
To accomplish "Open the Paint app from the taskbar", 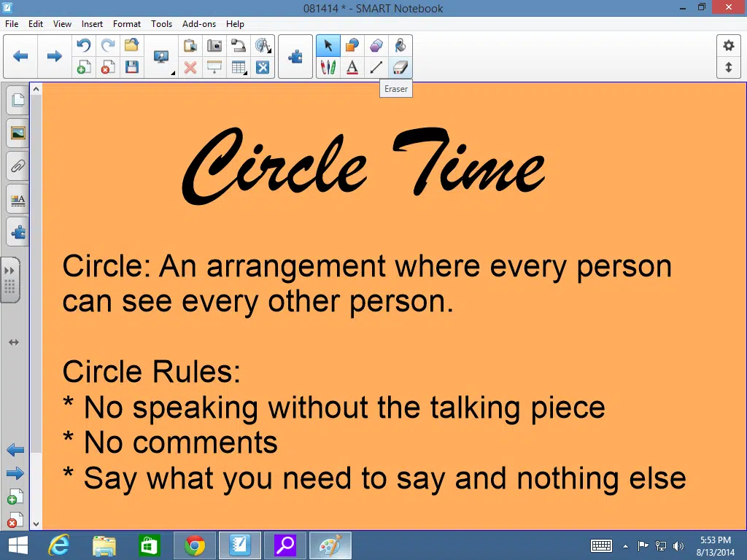I will pyautogui.click(x=330, y=545).
